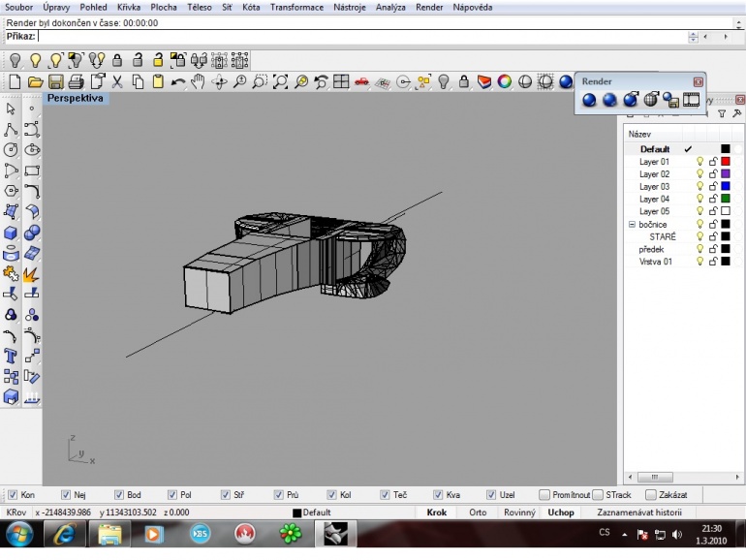Screen dimensions: 746x560
Task: Toggle the Bod osnap checkbox
Action: point(119,495)
